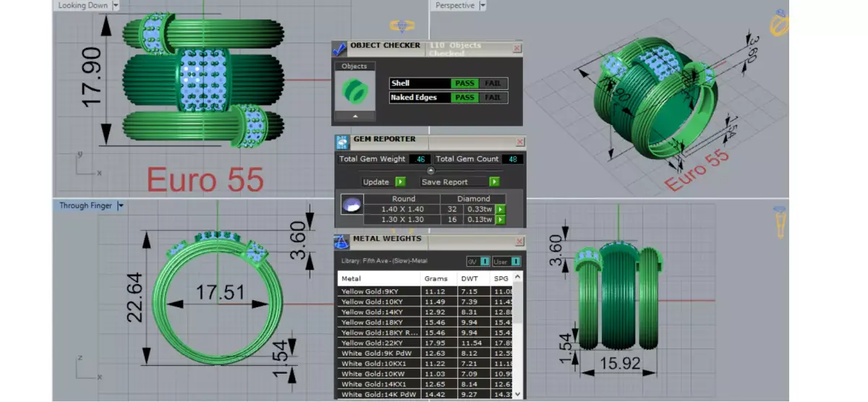Select the White Gold:14K PdW row
Screen dimensions: 868x402
[426, 395]
